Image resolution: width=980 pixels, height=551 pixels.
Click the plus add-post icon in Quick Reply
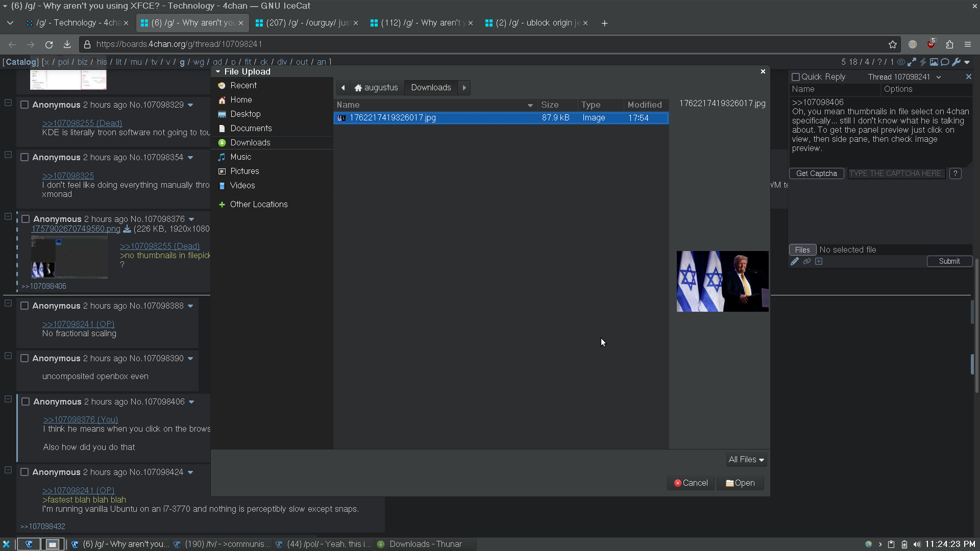(x=819, y=261)
